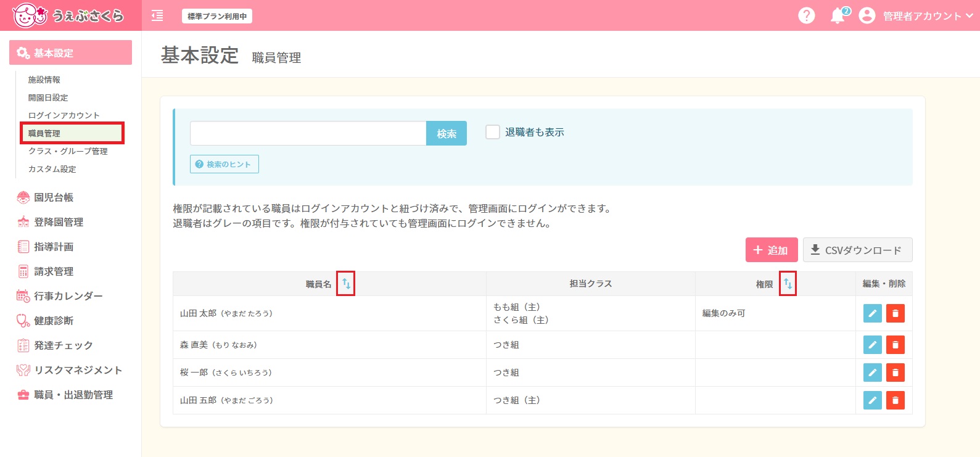The image size is (980, 457).
Task: Enable 退職者も表示 checkbox
Action: 492,132
